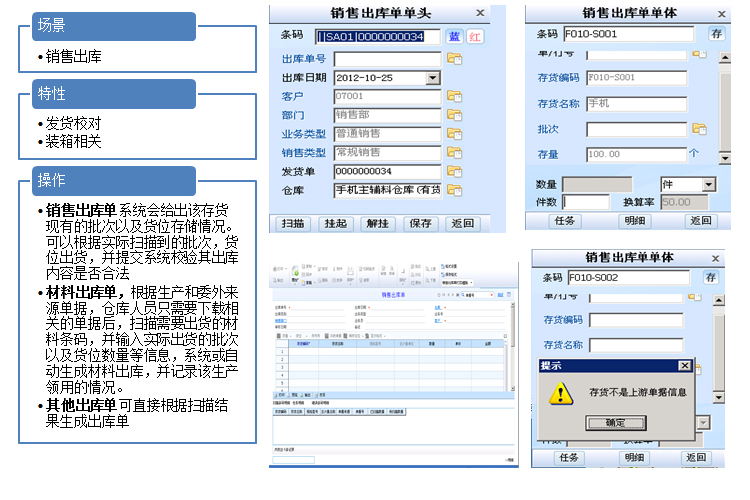Open lookup folder icon for 客户 field

tap(454, 96)
